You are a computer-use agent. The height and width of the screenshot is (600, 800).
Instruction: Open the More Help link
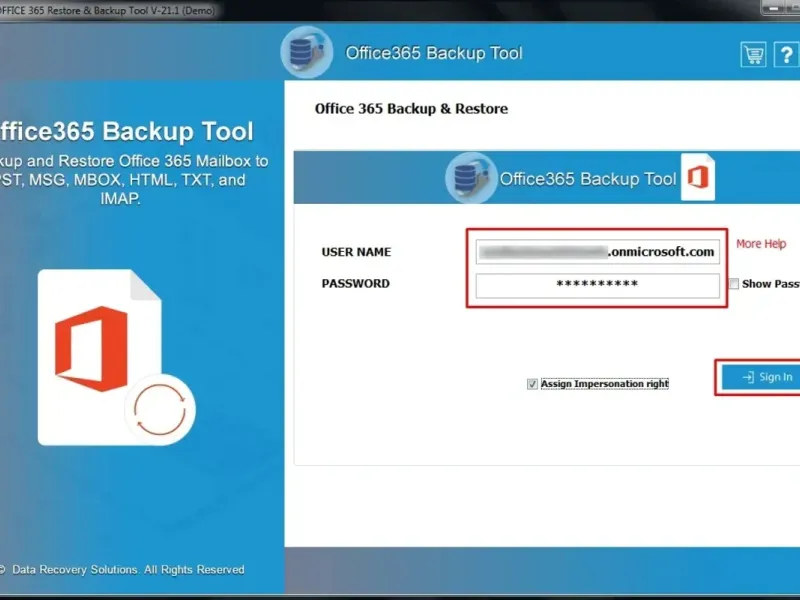pyautogui.click(x=761, y=244)
